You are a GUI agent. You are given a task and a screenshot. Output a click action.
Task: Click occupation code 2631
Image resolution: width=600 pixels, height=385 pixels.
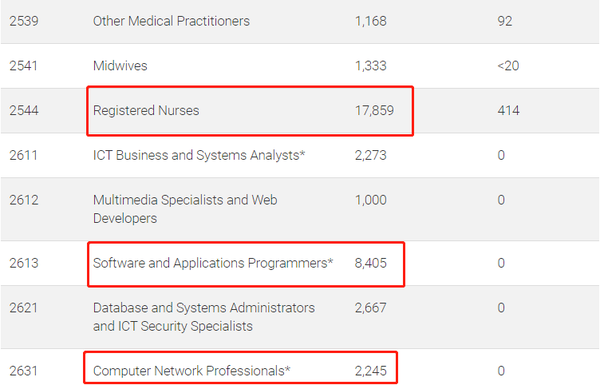[23, 371]
